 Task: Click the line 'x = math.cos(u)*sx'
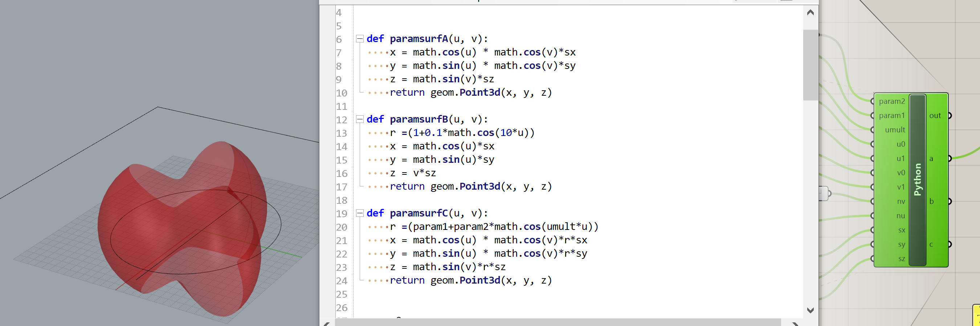point(442,146)
